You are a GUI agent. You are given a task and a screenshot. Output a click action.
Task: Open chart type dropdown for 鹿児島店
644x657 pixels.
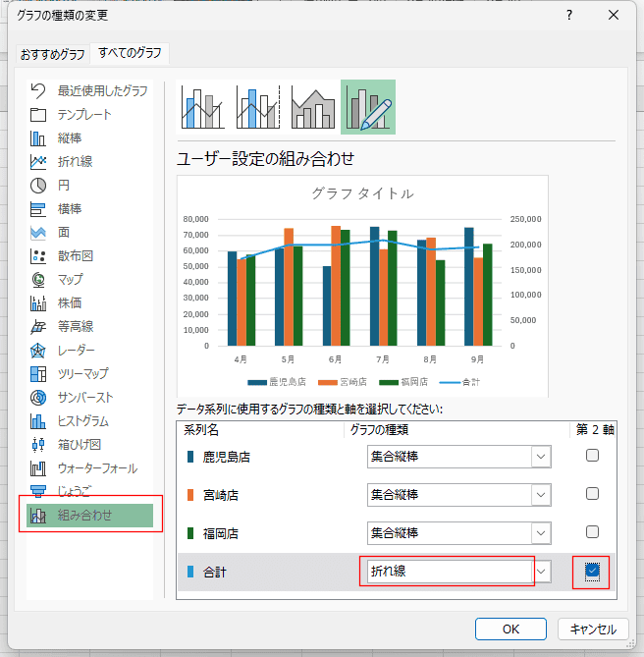click(540, 456)
